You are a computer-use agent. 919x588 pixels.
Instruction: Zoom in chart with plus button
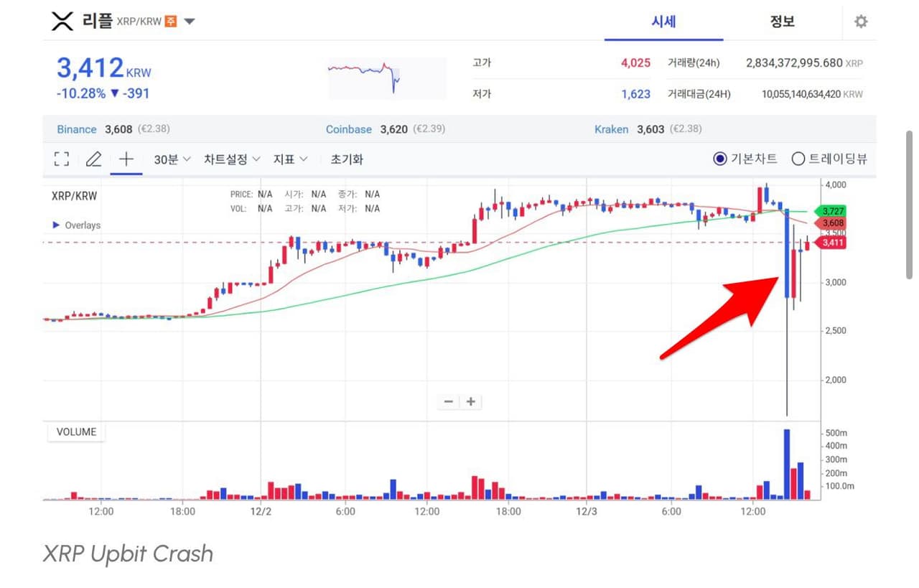(471, 401)
